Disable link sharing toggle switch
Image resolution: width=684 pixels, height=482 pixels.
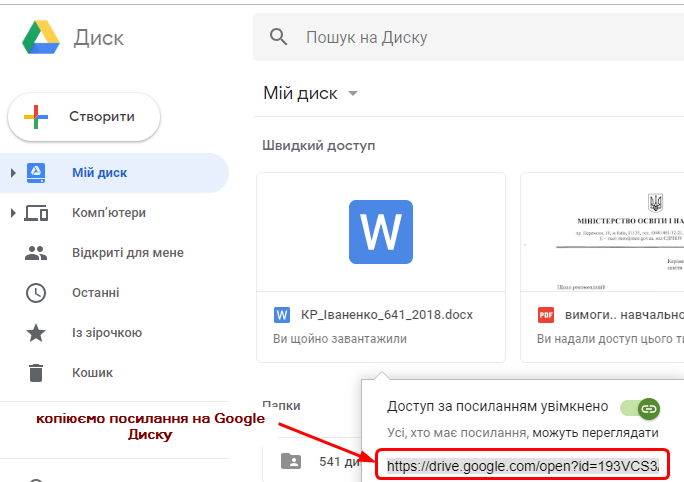pos(640,408)
